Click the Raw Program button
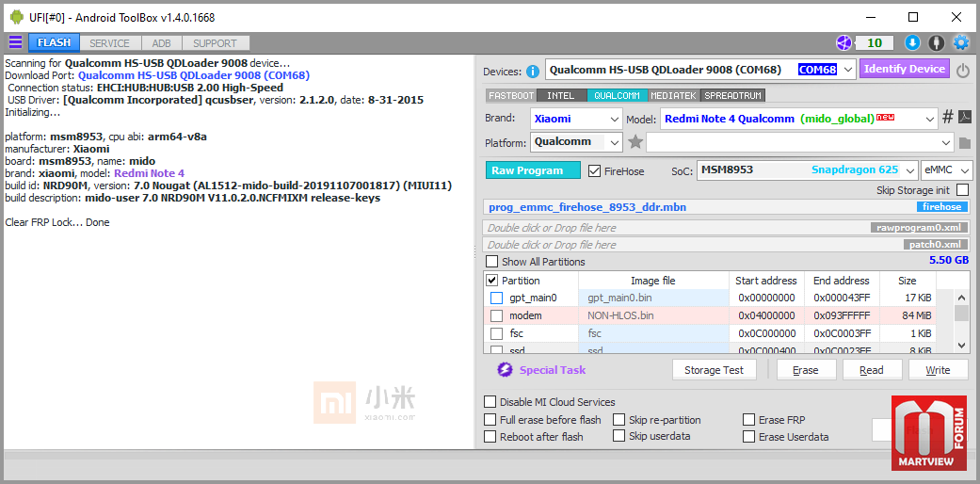Viewport: 980px width, 484px height. [x=533, y=170]
